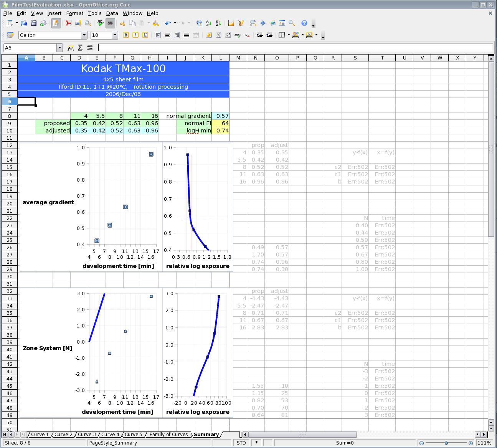This screenshot has height=448, width=497.
Task: Open the Data menu
Action: 112,13
